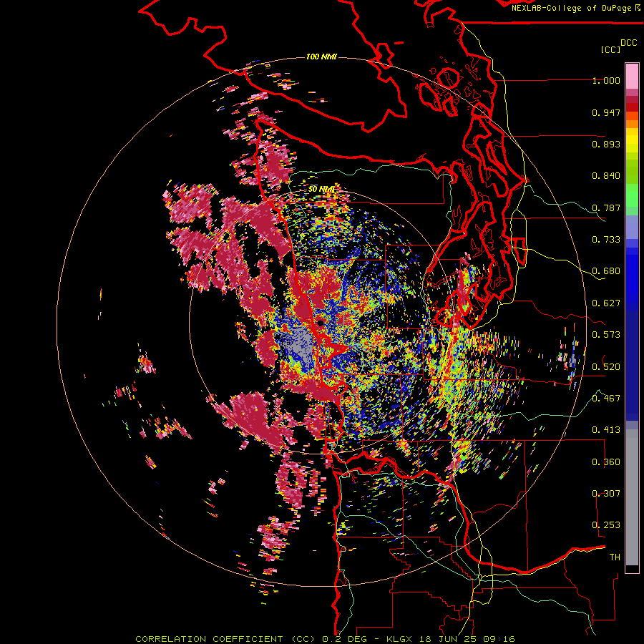
Task: Click the 0.413 legend value
Action: tap(606, 430)
